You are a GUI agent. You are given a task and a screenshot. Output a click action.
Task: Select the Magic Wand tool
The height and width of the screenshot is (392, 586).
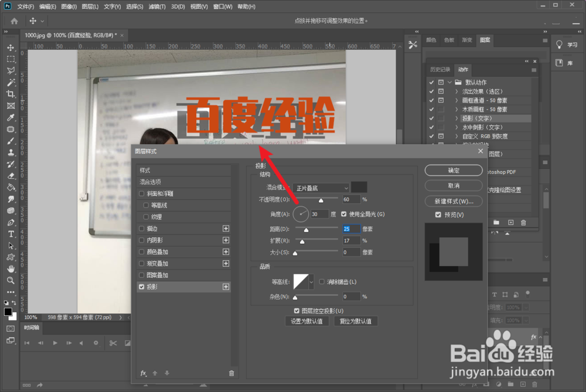[11, 82]
